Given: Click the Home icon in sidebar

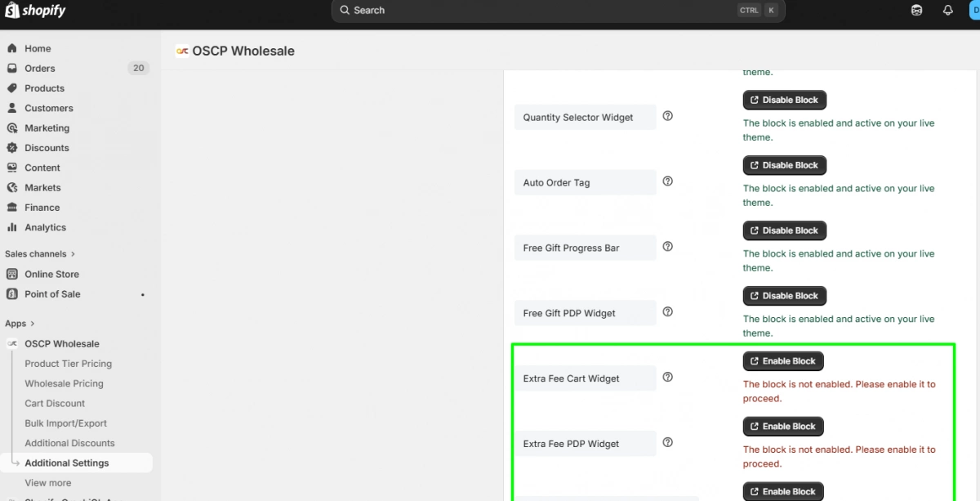Looking at the screenshot, I should click(x=12, y=48).
